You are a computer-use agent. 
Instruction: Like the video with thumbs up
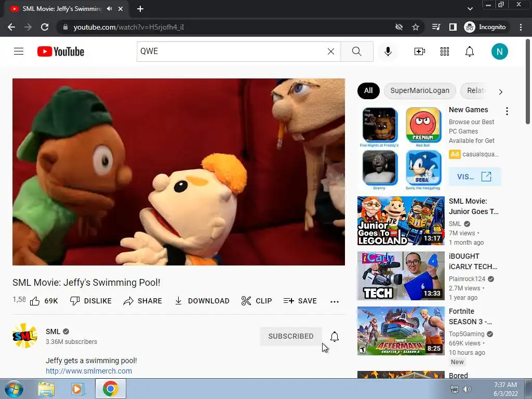coord(44,301)
